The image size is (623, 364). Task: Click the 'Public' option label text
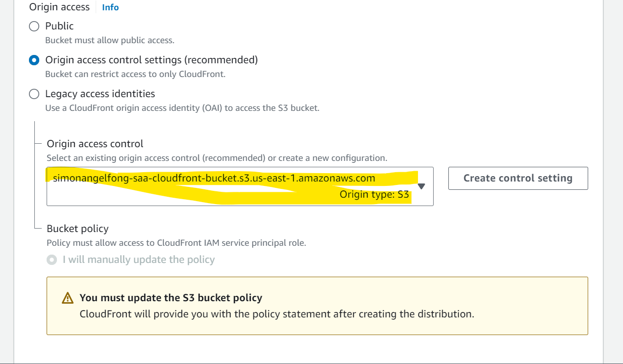tap(59, 26)
